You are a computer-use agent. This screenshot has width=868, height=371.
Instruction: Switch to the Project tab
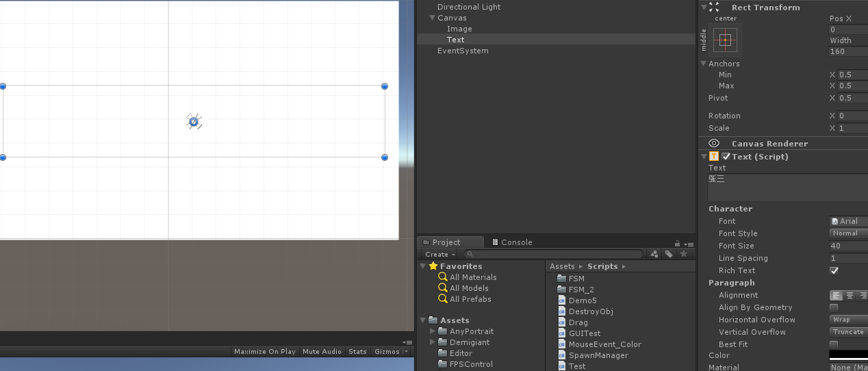coord(450,242)
